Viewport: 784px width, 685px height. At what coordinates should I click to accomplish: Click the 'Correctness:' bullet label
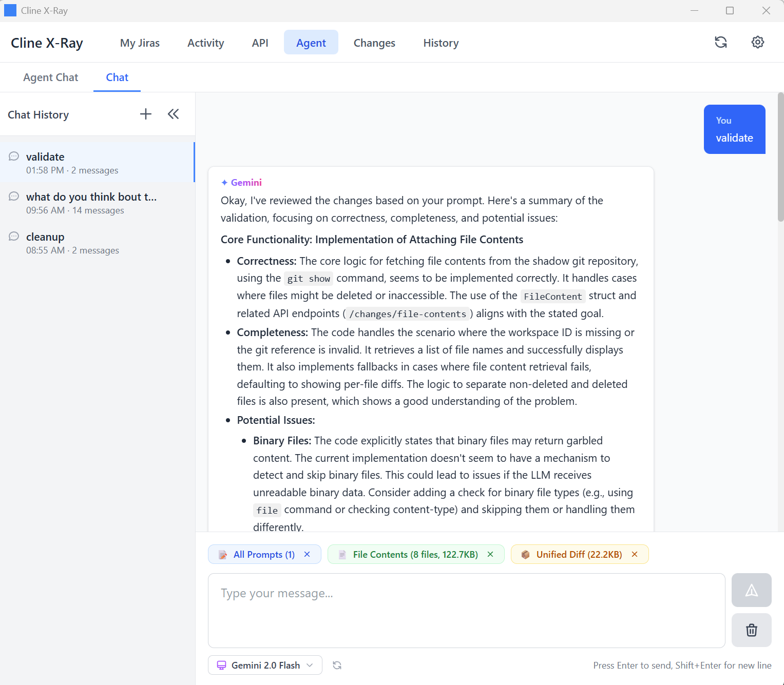(266, 261)
